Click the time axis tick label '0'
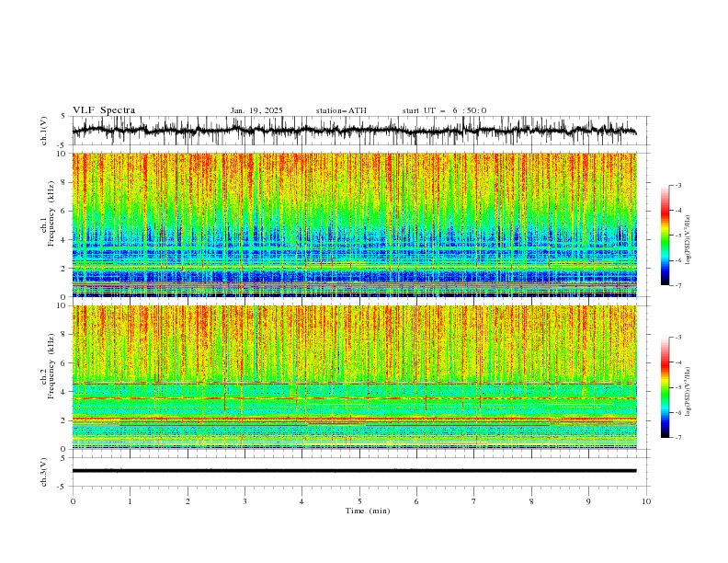The image size is (728, 563). pyautogui.click(x=73, y=501)
